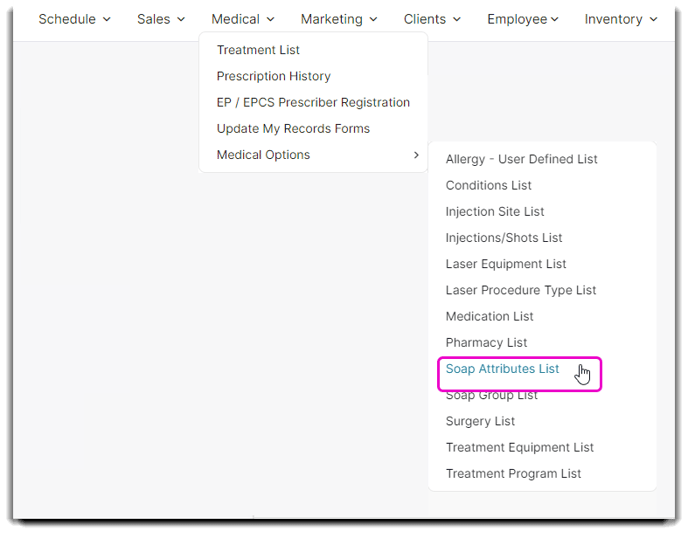Open the Clients menu
This screenshot has height=545, width=688.
(432, 19)
